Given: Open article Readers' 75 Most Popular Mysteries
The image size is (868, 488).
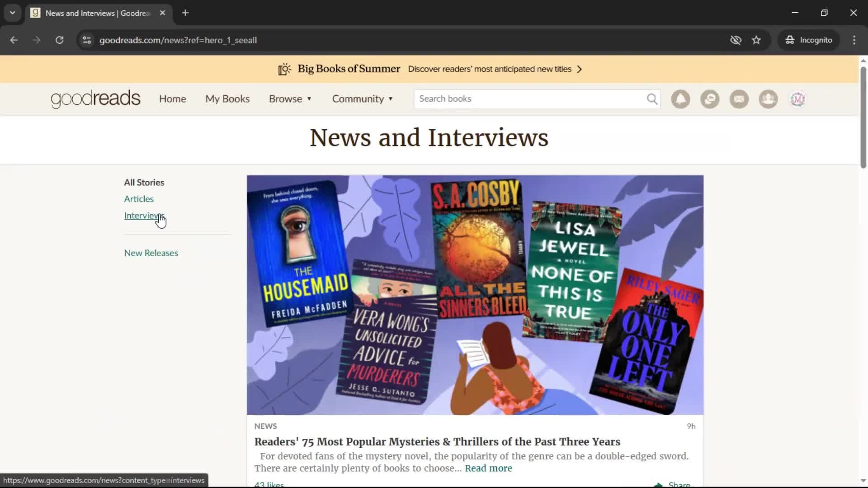Looking at the screenshot, I should [x=437, y=442].
